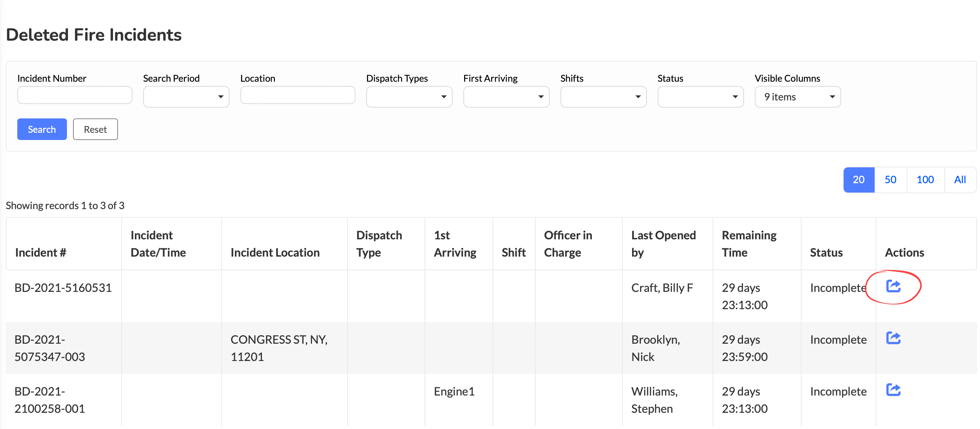Click the blue Search button
The height and width of the screenshot is (429, 980).
tap(42, 129)
